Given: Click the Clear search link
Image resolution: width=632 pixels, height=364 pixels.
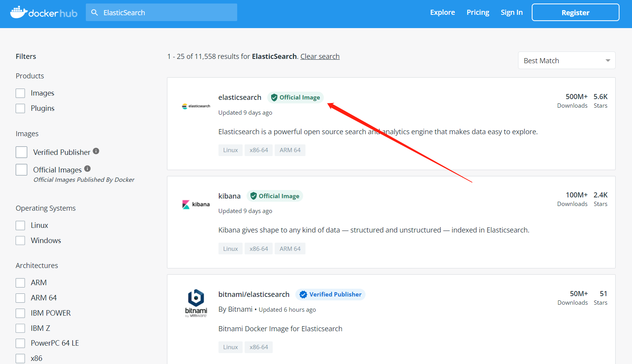Looking at the screenshot, I should click(320, 57).
